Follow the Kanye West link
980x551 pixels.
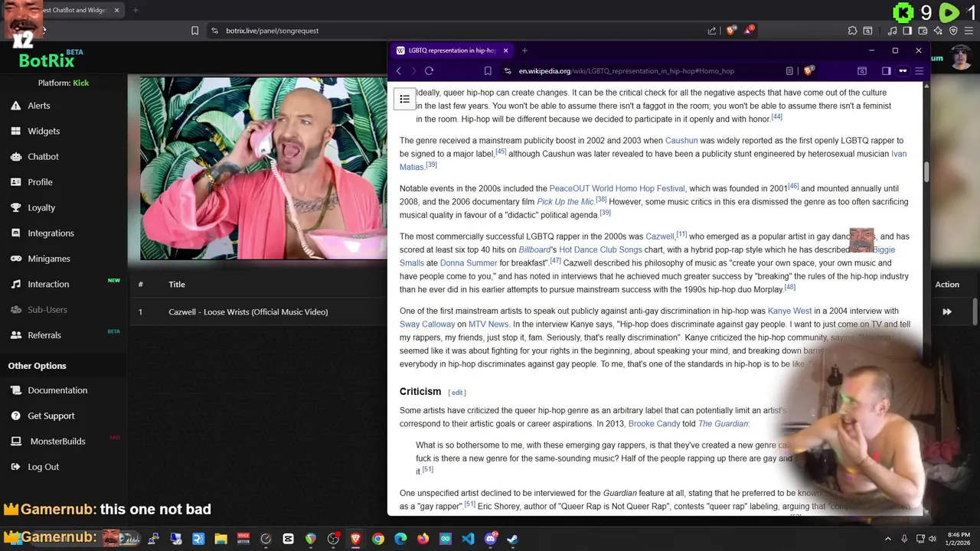789,311
